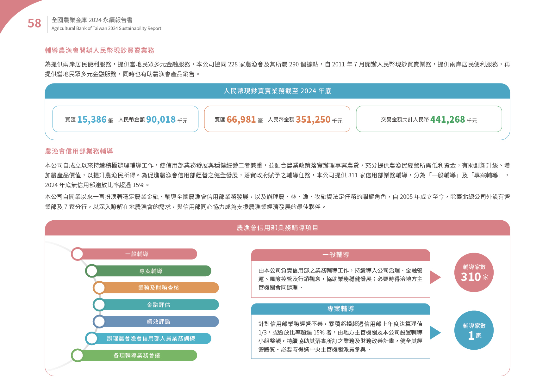Click the blue arrow pointing to 1 家
The image size is (555, 392).
[x=435, y=333]
